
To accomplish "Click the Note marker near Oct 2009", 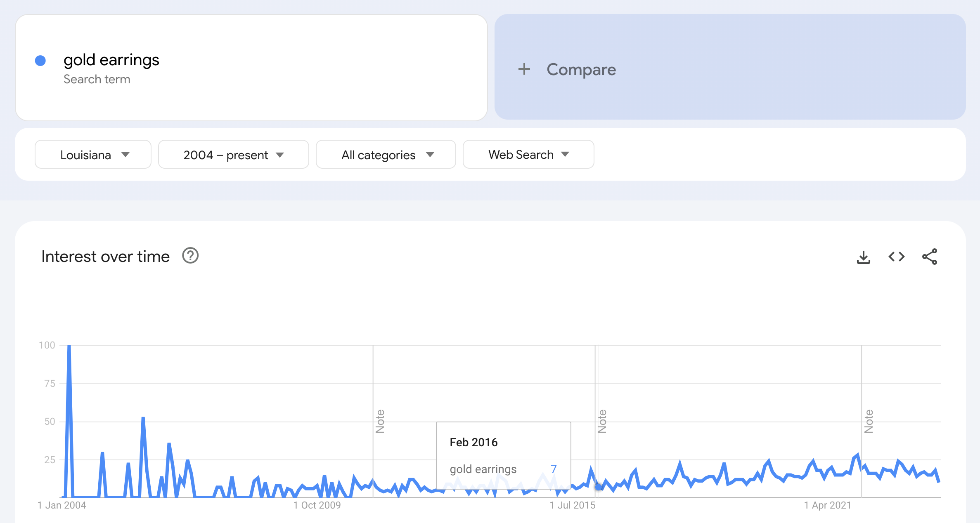I will coord(380,421).
